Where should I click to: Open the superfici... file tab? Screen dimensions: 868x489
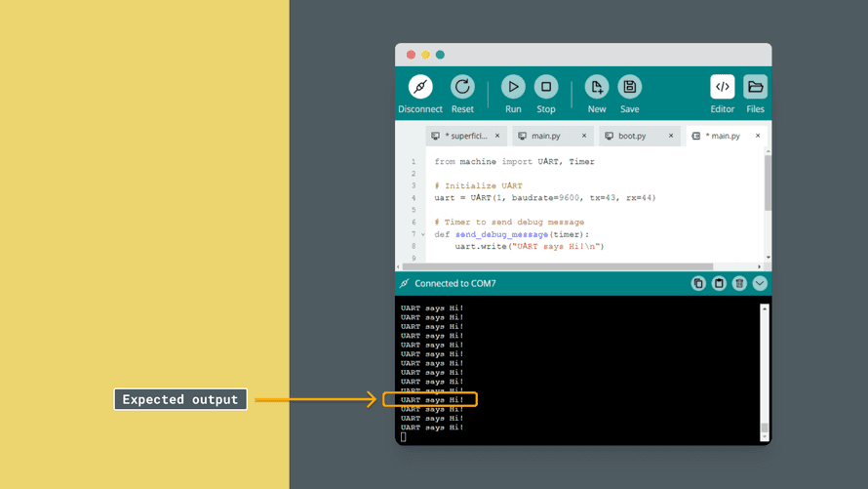(465, 136)
